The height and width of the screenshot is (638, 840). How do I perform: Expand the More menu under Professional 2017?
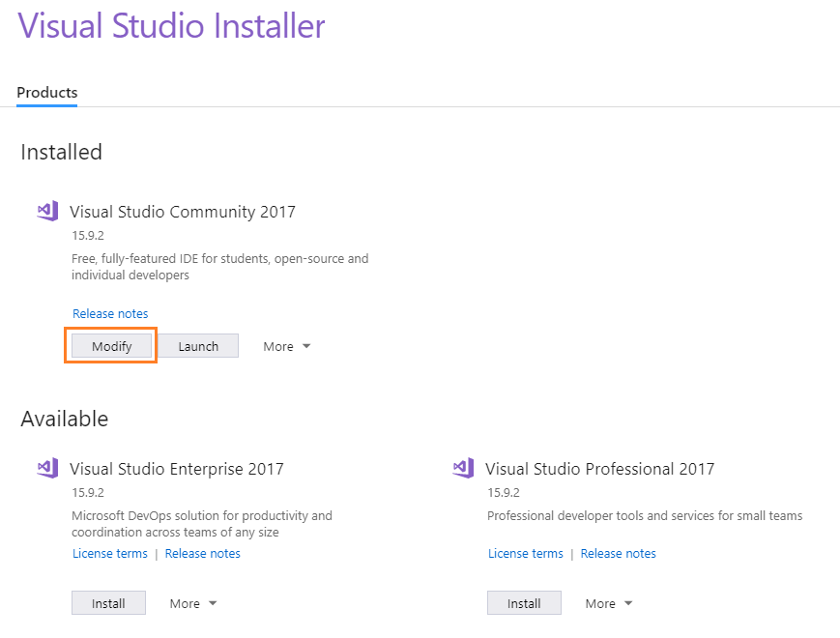tap(609, 604)
